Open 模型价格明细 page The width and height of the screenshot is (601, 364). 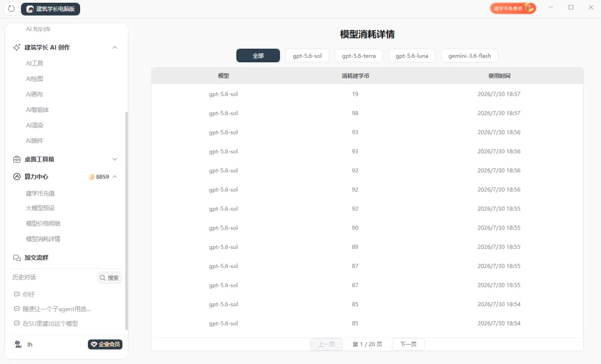tap(43, 223)
